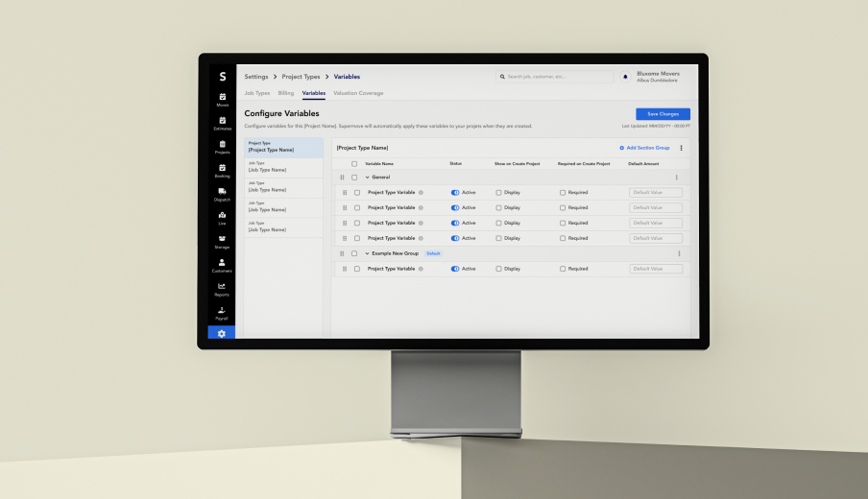The height and width of the screenshot is (499, 868).
Task: Switch to Job Types tab
Action: (x=257, y=93)
